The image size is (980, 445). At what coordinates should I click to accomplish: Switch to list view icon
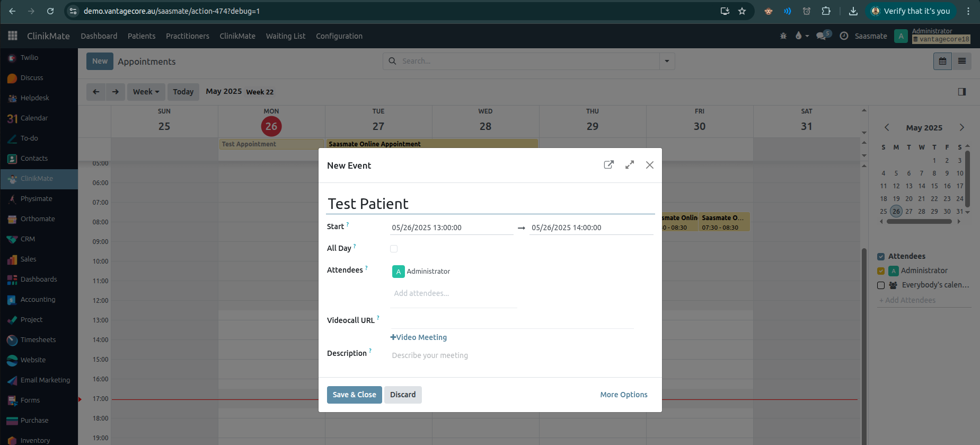click(x=961, y=61)
